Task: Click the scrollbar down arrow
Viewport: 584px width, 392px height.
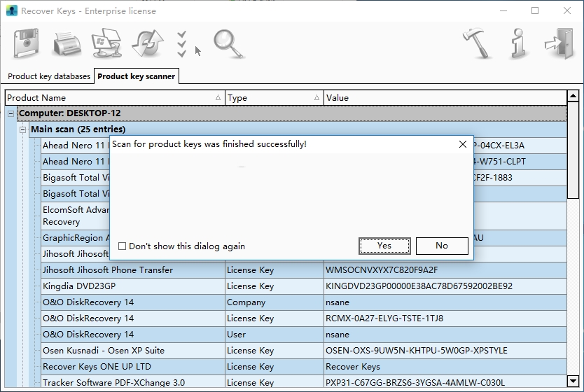Action: point(573,381)
